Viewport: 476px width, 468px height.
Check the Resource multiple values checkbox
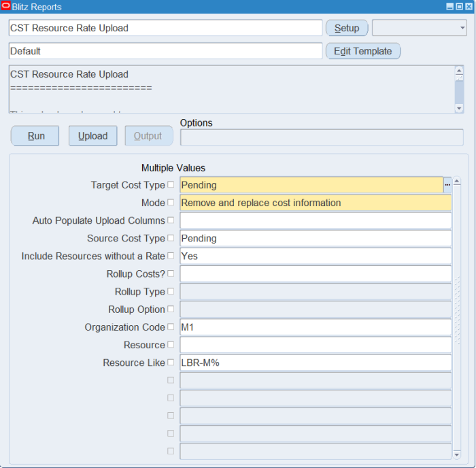tap(171, 344)
